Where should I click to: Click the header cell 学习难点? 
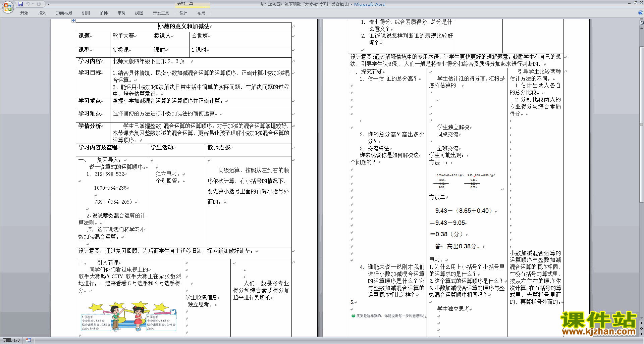pyautogui.click(x=90, y=113)
